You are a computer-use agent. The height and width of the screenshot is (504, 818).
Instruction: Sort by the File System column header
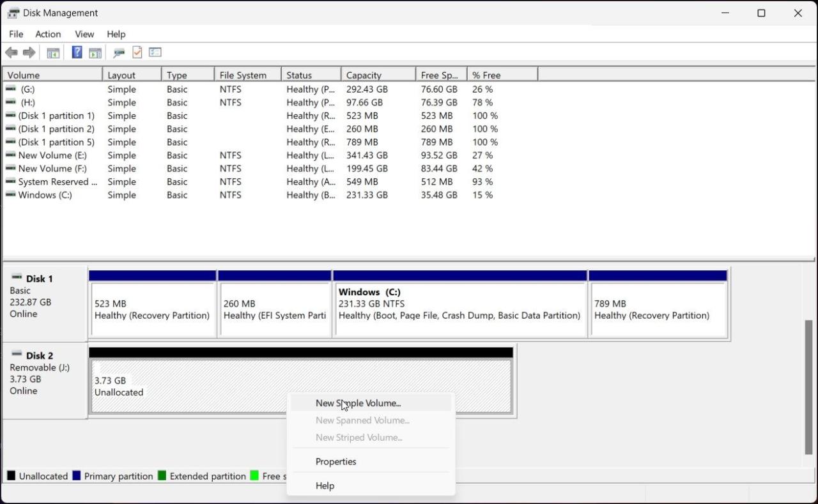tap(248, 75)
